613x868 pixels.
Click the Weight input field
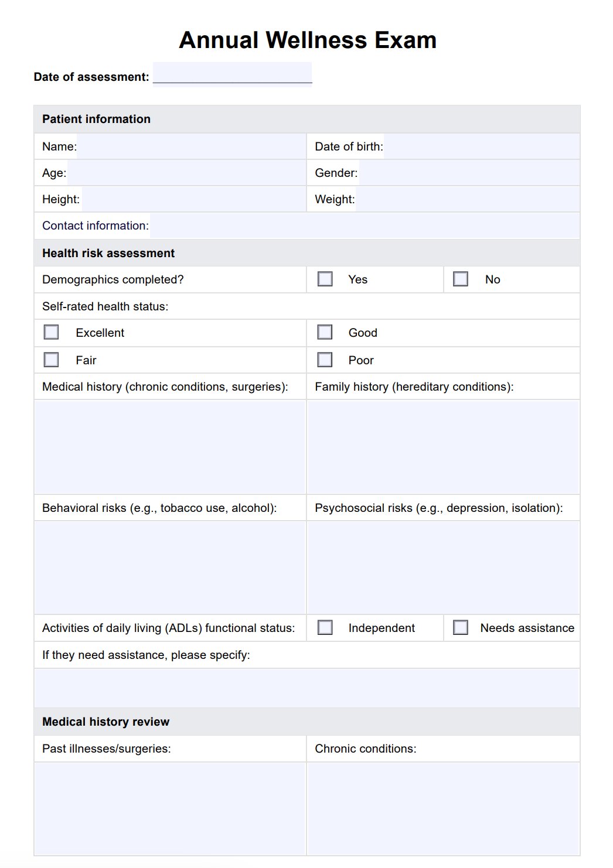[467, 199]
